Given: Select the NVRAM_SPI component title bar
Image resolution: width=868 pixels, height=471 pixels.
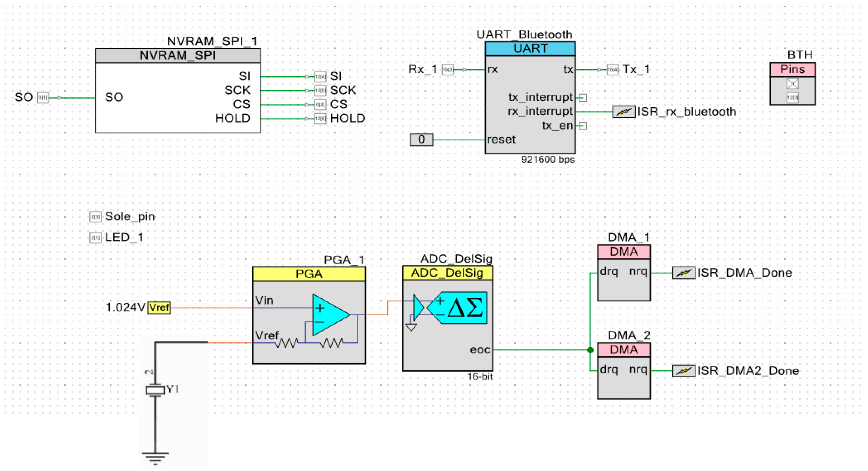Looking at the screenshot, I should 178,56.
